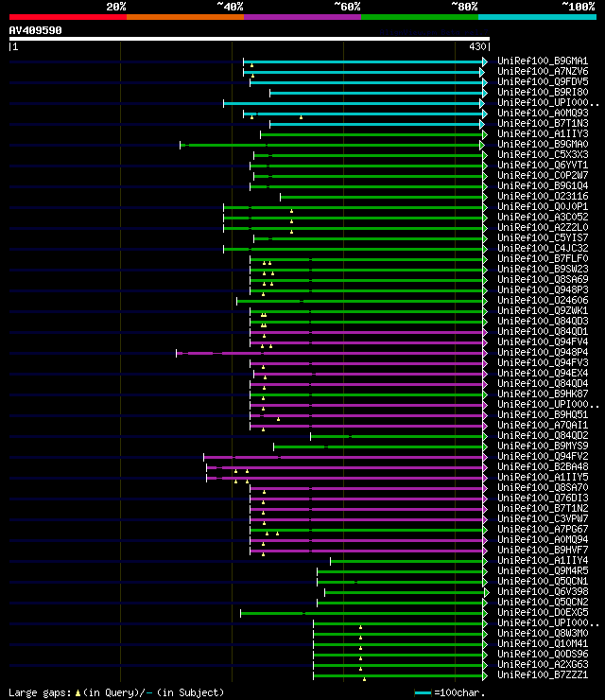Open the UniRef100_Q10M41 hit

(x=543, y=644)
